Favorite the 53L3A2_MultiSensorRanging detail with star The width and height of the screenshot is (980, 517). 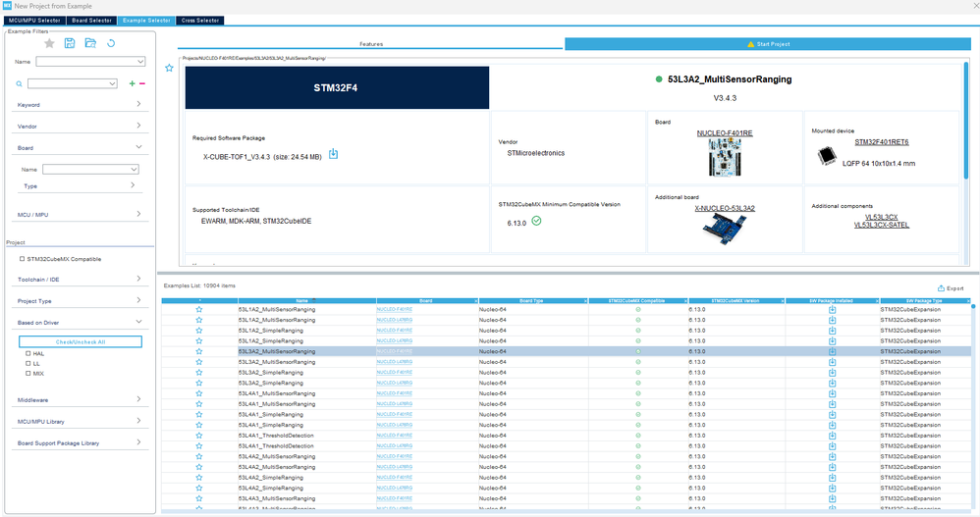point(169,68)
